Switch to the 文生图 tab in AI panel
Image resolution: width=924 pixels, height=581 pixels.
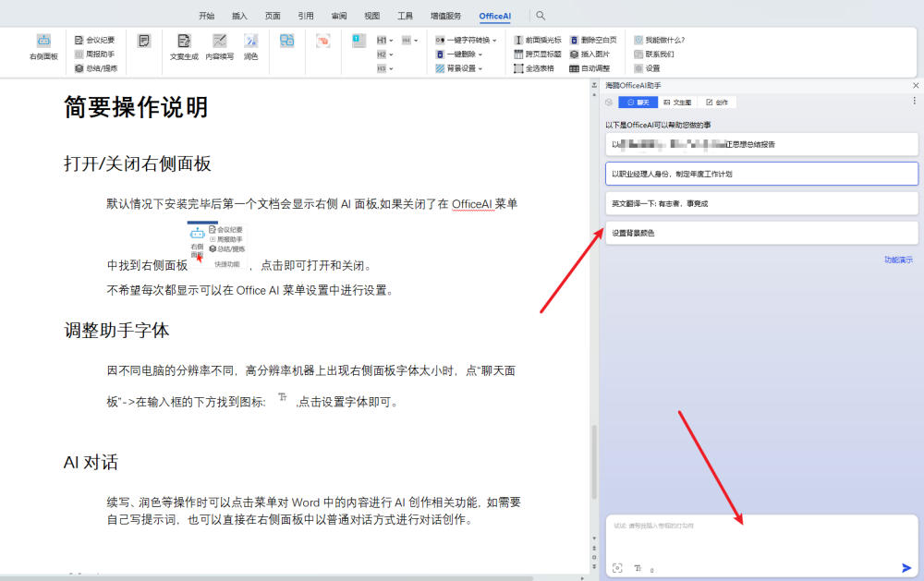pyautogui.click(x=677, y=103)
